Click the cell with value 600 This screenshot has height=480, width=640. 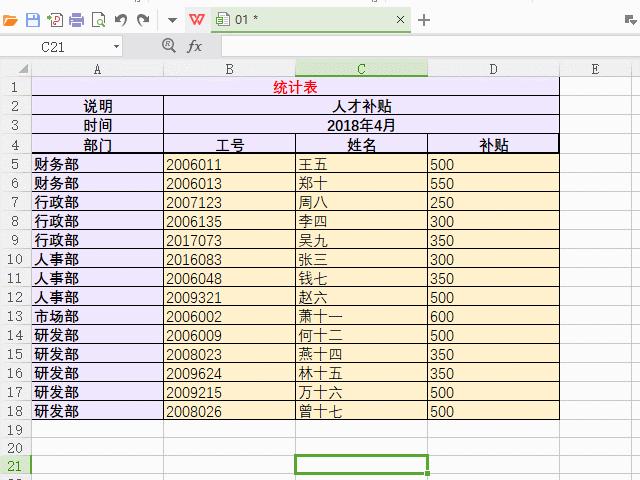pyautogui.click(x=493, y=316)
